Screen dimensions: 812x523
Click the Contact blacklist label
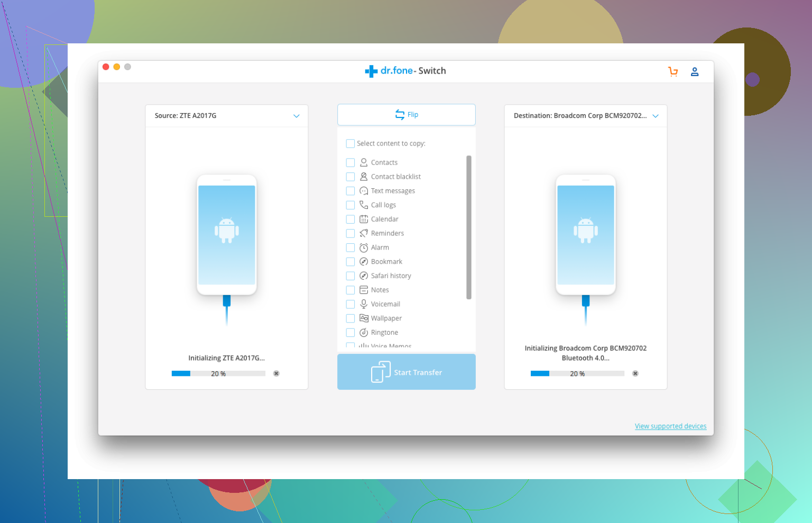coord(396,177)
